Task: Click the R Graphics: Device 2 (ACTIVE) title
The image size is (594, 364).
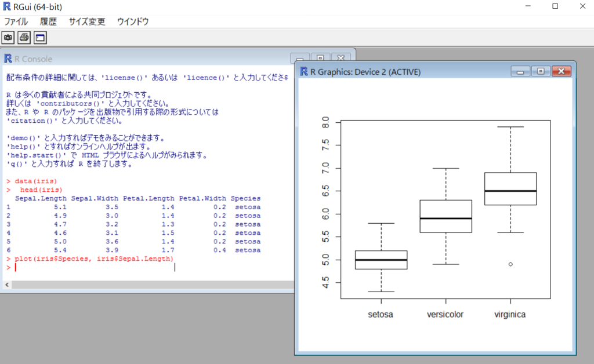Action: point(365,72)
